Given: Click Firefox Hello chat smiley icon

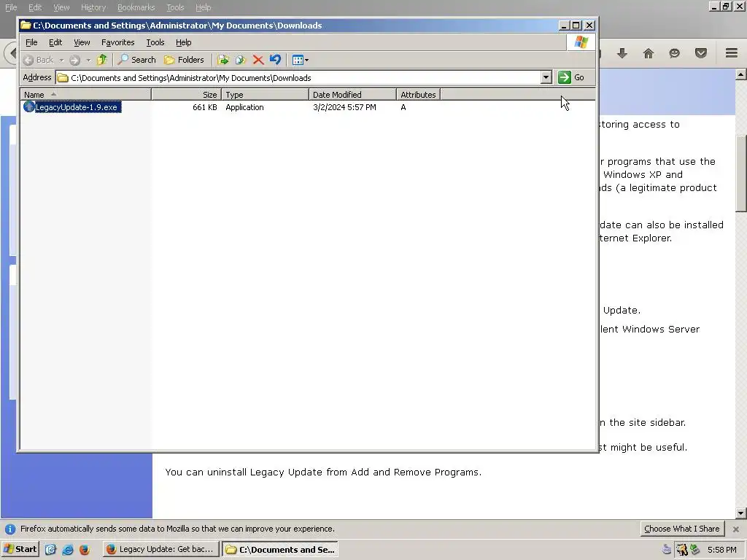Looking at the screenshot, I should click(674, 52).
